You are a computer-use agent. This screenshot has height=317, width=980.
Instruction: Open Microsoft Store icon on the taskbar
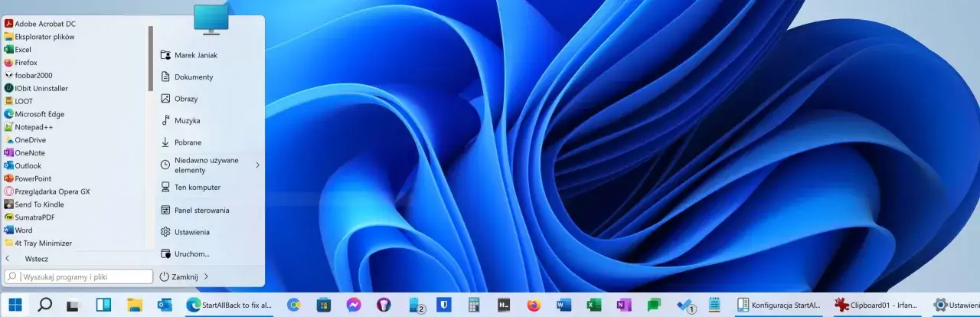tap(323, 305)
